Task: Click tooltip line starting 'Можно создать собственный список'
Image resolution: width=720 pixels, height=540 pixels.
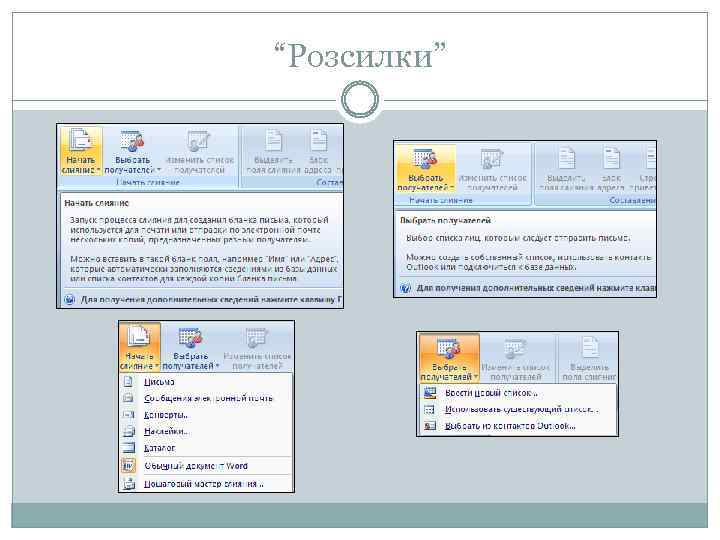Action: coord(529,257)
